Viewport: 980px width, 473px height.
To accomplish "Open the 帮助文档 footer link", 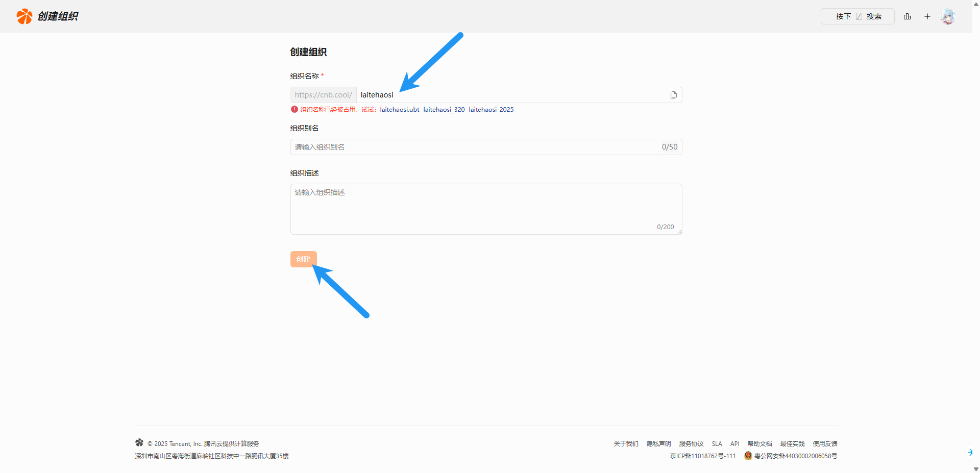I will click(759, 444).
